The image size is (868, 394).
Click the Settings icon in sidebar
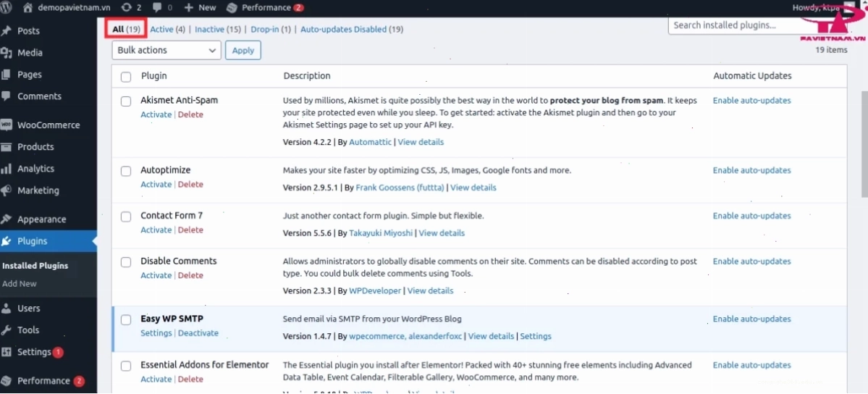(7, 352)
